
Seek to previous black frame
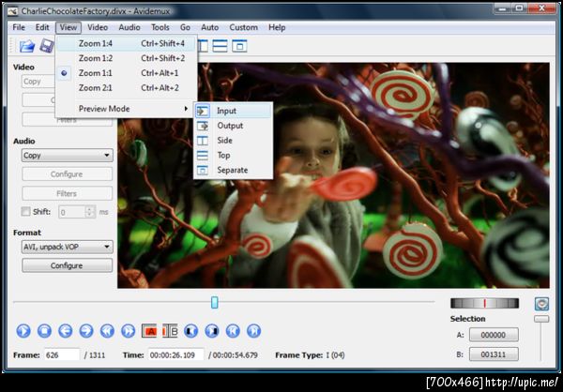tap(191, 331)
